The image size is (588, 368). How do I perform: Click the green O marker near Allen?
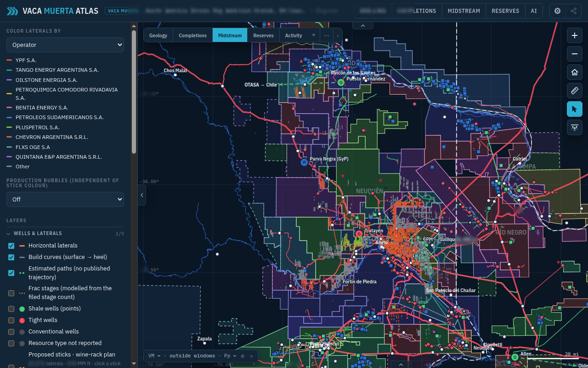[x=515, y=357]
